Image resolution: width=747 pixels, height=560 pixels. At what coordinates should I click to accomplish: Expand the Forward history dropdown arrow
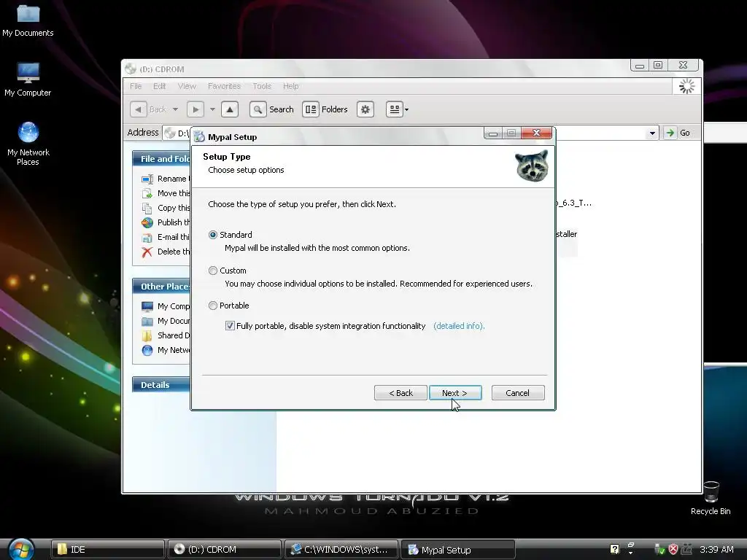(212, 109)
